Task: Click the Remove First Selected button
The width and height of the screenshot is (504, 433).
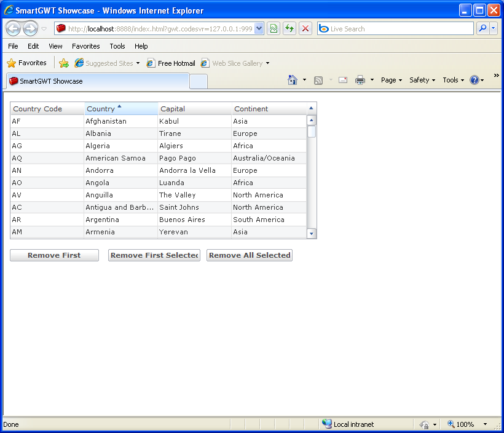Action: pyautogui.click(x=154, y=255)
